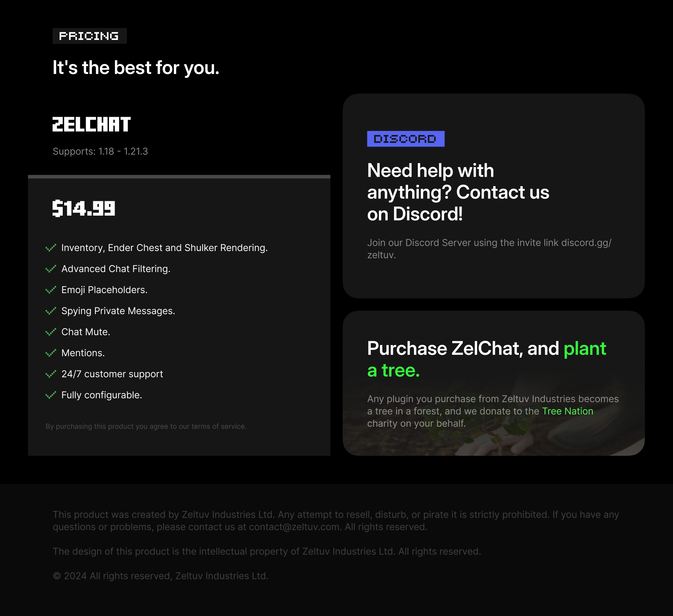The image size is (673, 616).
Task: Click the checkmark next to Fully configurable
Action: tap(51, 395)
